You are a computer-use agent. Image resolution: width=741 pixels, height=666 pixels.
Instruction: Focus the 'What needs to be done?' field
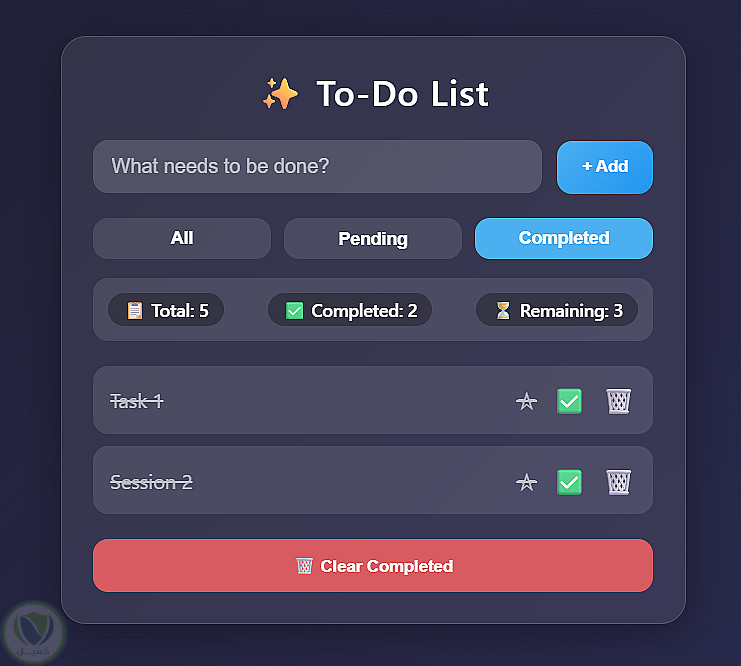pyautogui.click(x=317, y=166)
